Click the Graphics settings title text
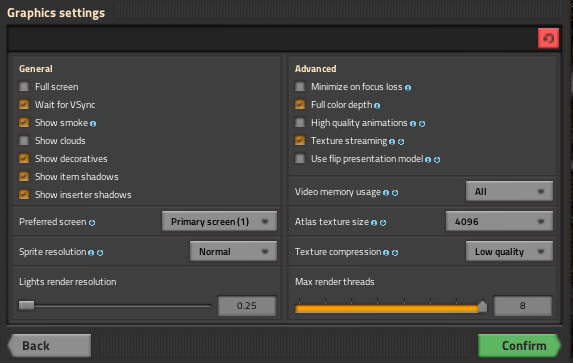 pos(56,13)
